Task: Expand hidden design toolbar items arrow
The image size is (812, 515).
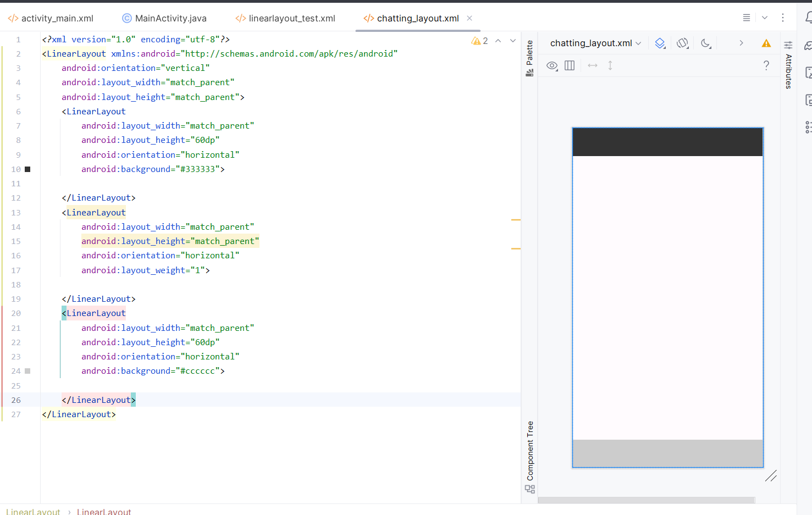Action: tap(741, 43)
